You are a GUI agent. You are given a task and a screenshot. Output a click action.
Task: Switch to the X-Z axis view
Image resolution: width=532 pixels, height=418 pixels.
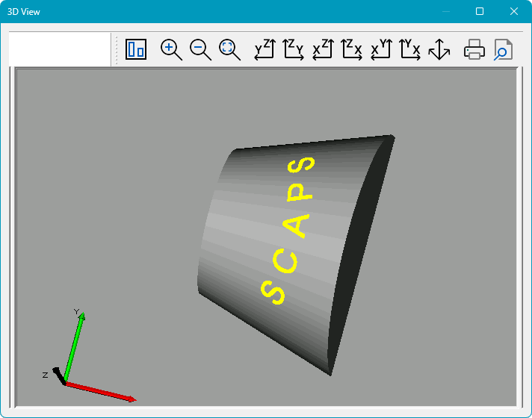323,49
